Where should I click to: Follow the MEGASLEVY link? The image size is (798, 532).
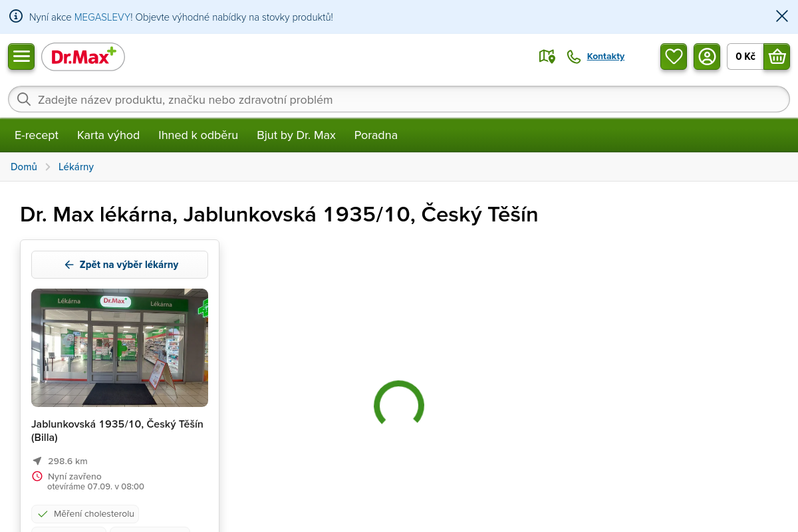[102, 17]
